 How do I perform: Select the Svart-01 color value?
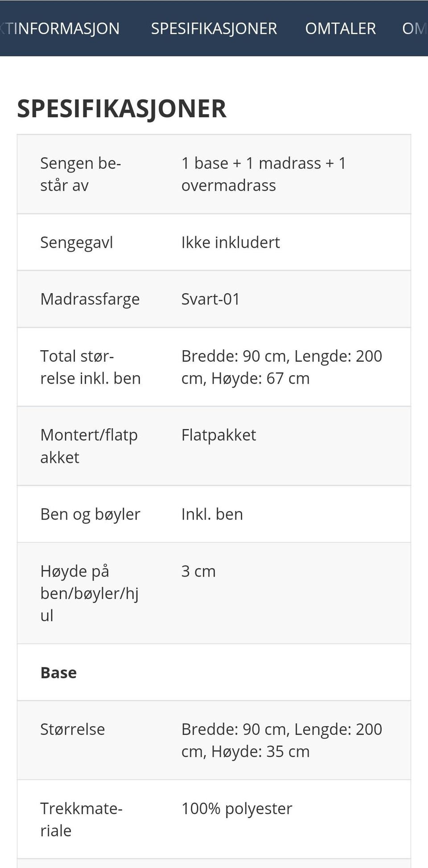click(x=211, y=299)
